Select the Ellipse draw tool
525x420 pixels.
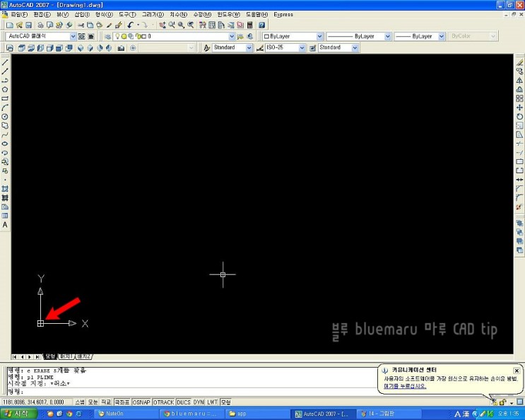[x=5, y=144]
